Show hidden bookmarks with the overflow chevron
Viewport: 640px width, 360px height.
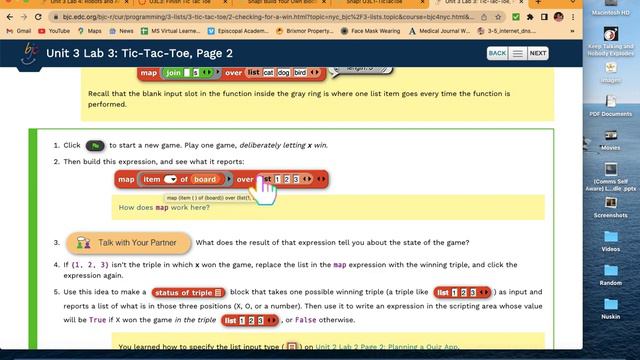click(x=572, y=31)
